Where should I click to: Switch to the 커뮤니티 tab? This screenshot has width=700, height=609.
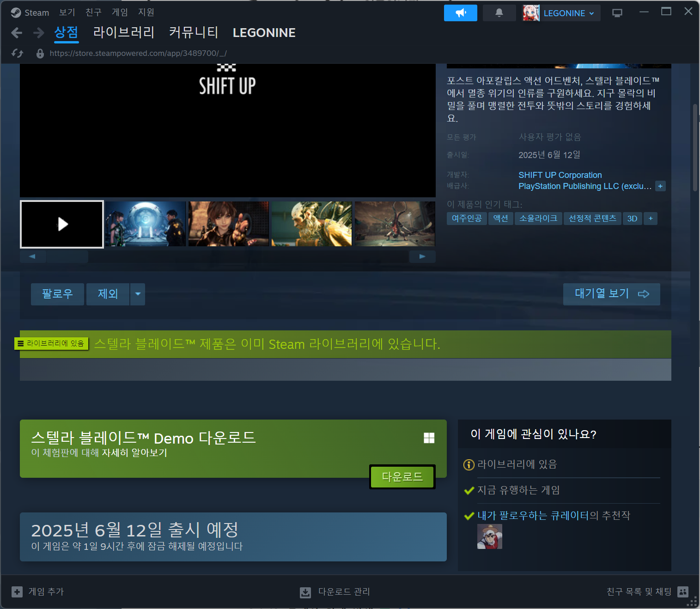coord(193,33)
